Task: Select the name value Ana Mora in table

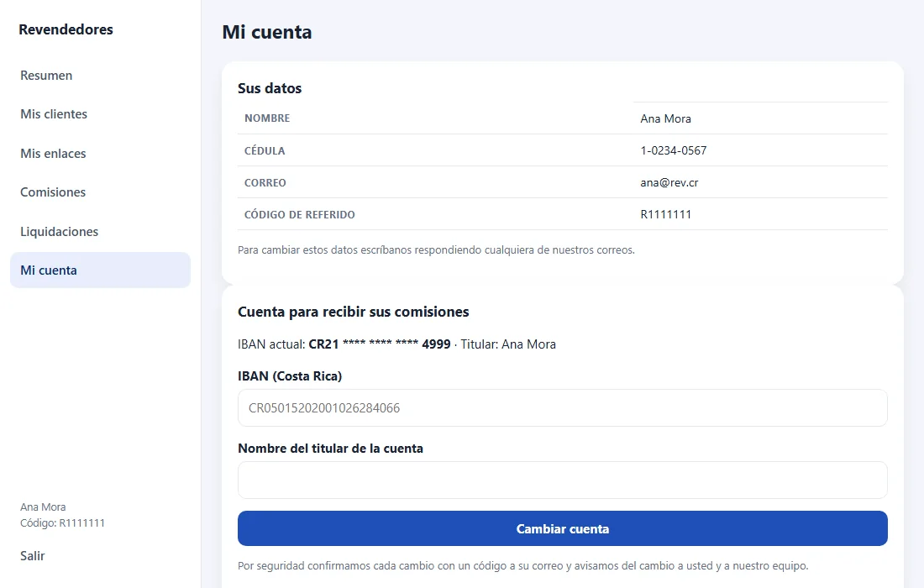Action: 665,118
